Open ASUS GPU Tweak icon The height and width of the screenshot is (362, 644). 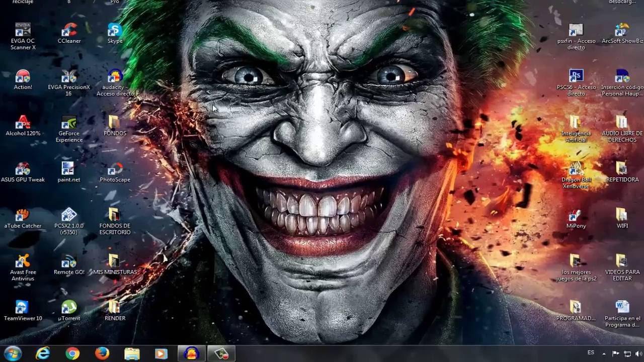coord(23,172)
